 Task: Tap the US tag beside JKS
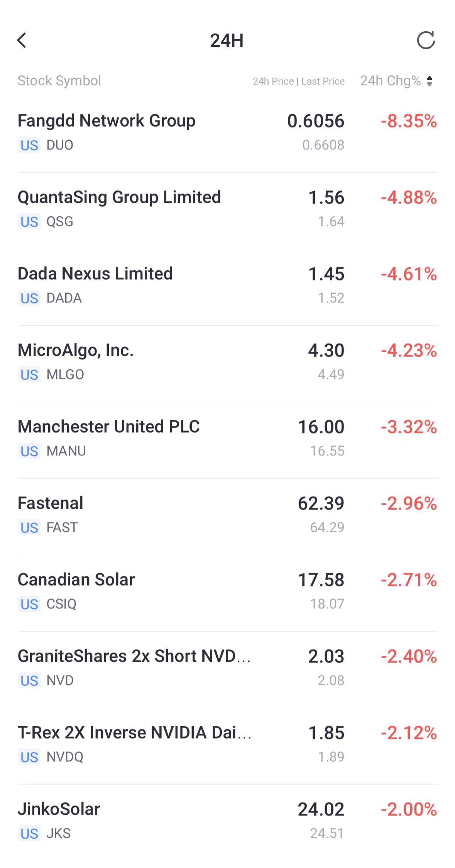[x=29, y=834]
